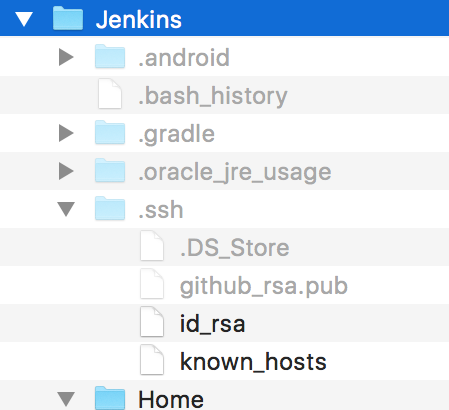The image size is (449, 410).
Task: Expand the .gradle folder triangle
Action: [x=66, y=133]
